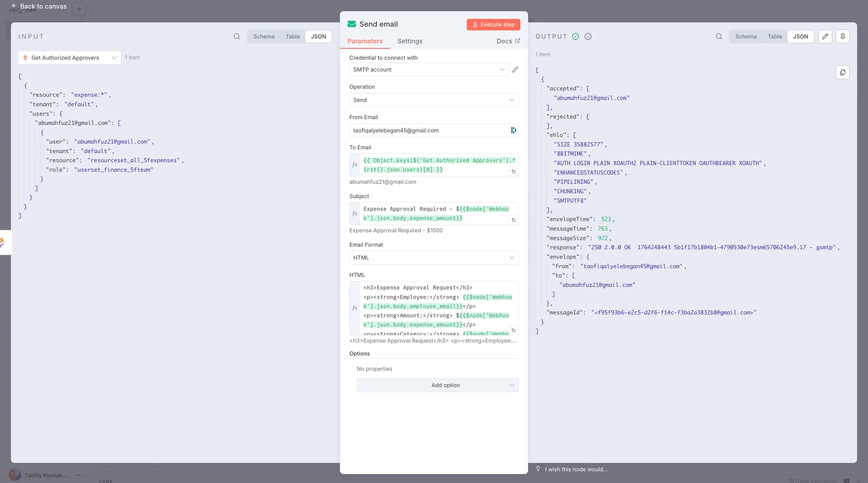Copy the output JSON to clipboard
868x483 pixels.
click(843, 73)
